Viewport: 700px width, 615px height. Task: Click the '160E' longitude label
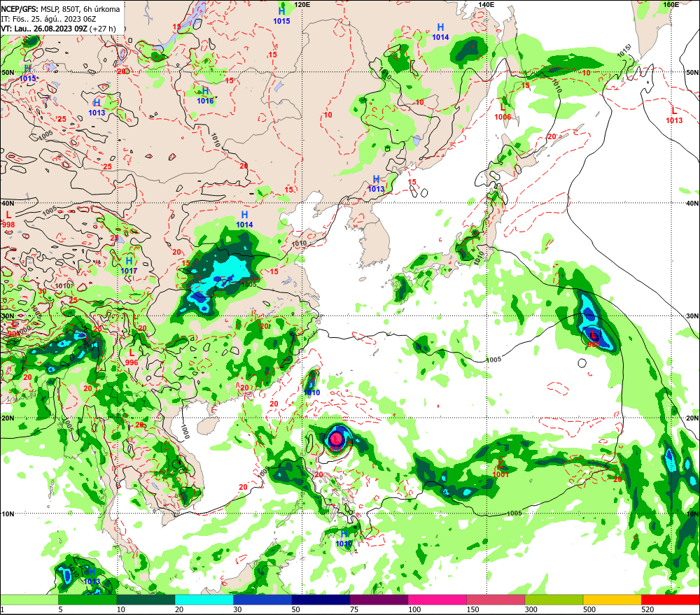click(671, 4)
